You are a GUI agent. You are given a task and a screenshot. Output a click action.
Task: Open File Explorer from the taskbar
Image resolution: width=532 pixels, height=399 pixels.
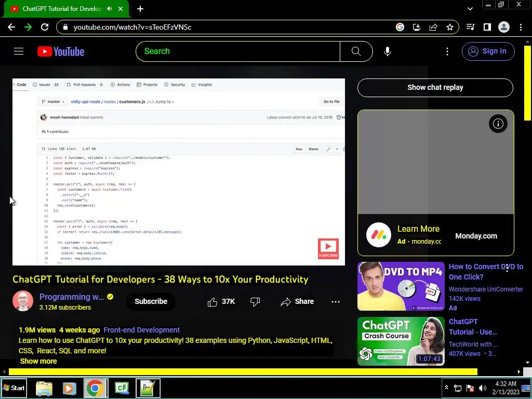(44, 388)
